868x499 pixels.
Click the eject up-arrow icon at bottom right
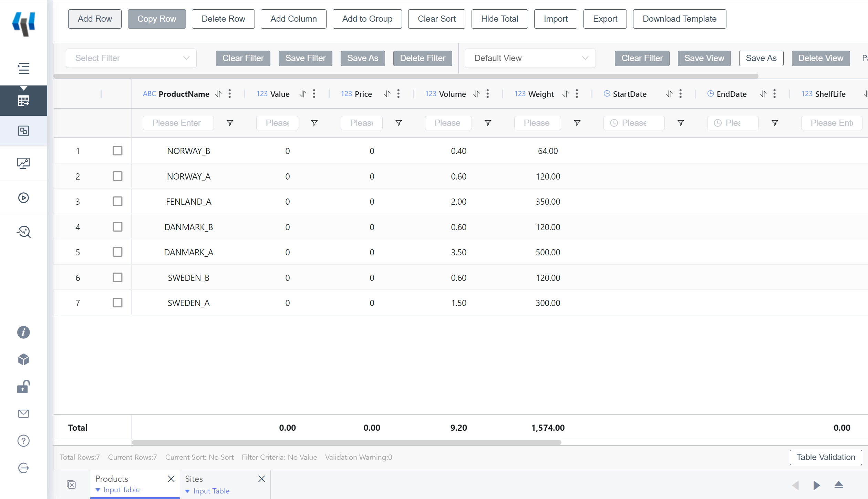pyautogui.click(x=839, y=485)
